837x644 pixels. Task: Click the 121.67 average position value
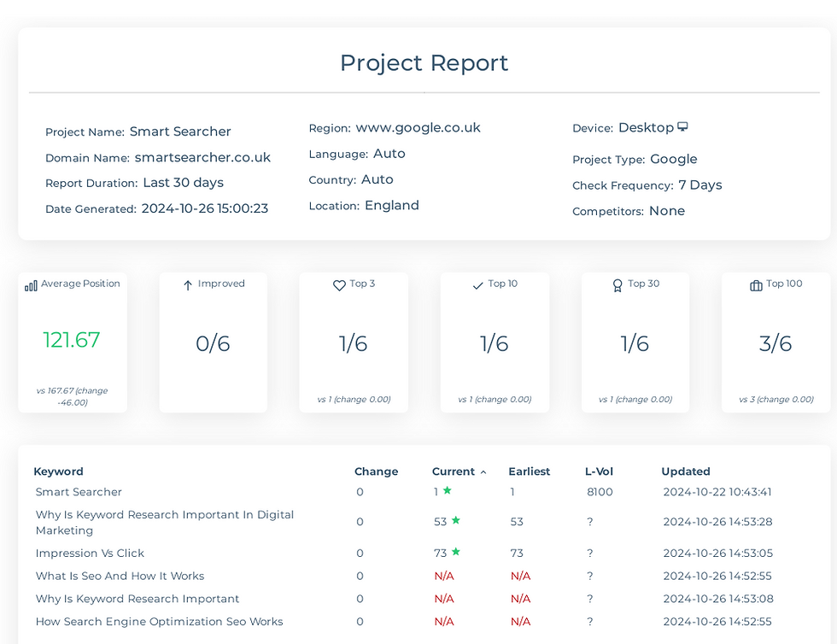[x=71, y=340]
